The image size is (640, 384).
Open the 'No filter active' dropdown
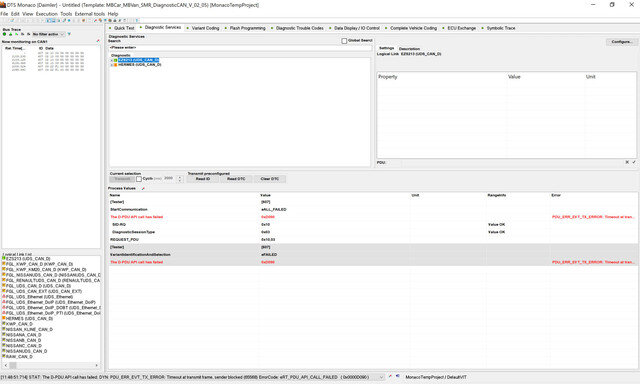49,34
